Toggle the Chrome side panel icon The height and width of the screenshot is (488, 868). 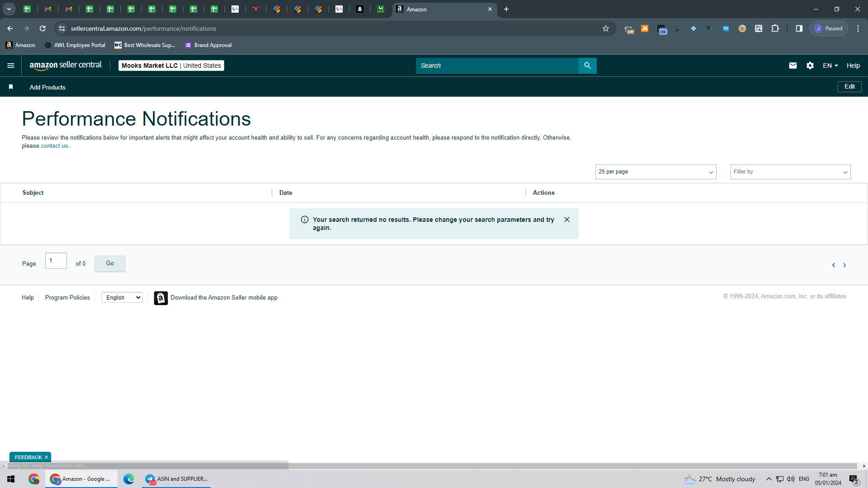(799, 28)
